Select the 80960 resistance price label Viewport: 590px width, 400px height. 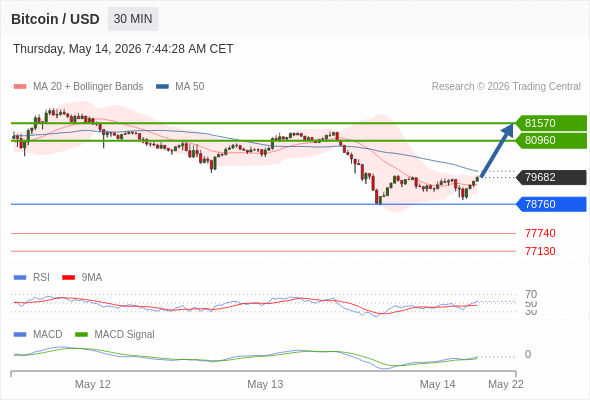click(x=551, y=140)
